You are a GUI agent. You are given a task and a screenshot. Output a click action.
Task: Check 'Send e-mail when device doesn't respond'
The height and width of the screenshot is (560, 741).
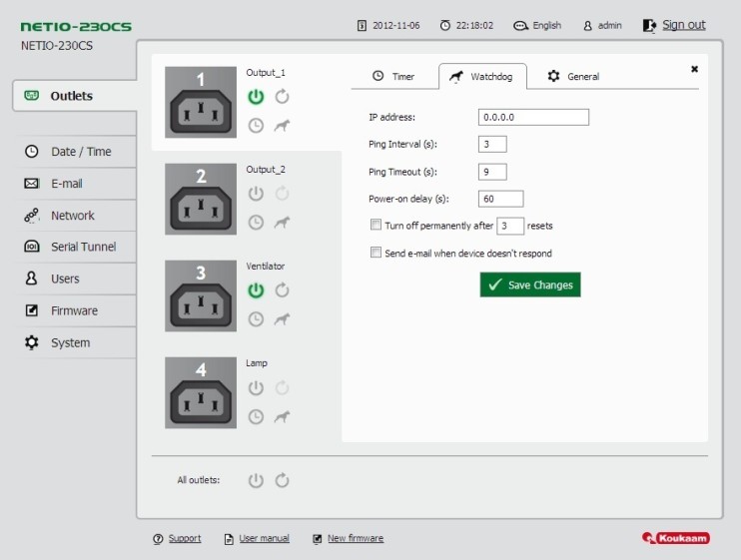click(x=376, y=254)
